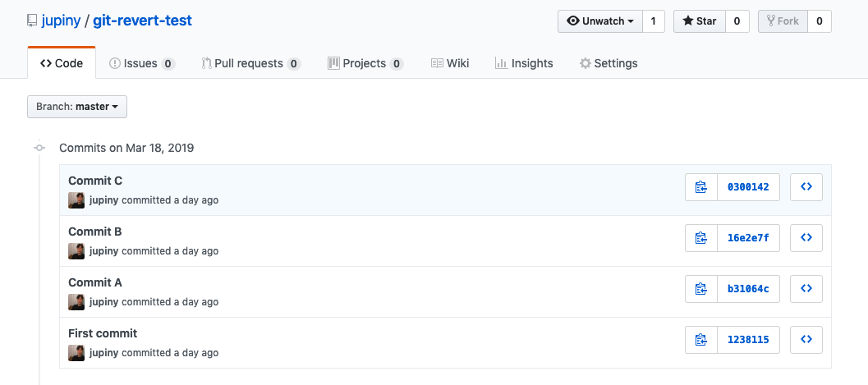
Task: Click jupiny avatar on Commit A row
Action: coord(76,302)
